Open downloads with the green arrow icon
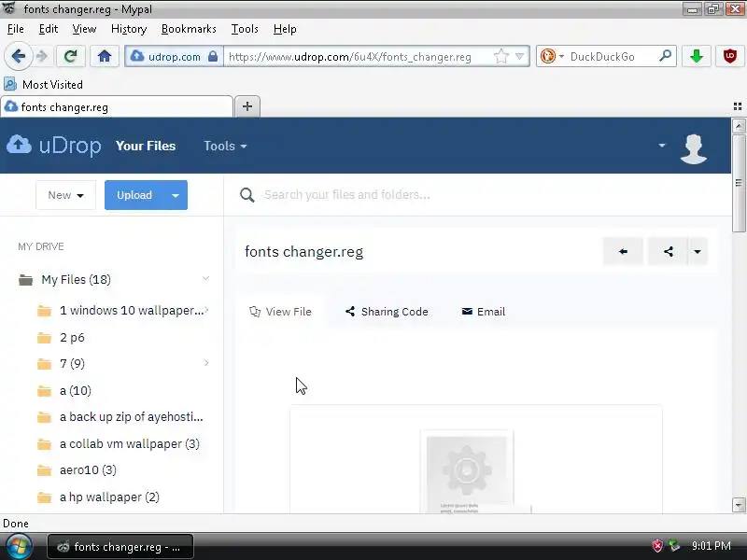The width and height of the screenshot is (747, 560). point(697,57)
